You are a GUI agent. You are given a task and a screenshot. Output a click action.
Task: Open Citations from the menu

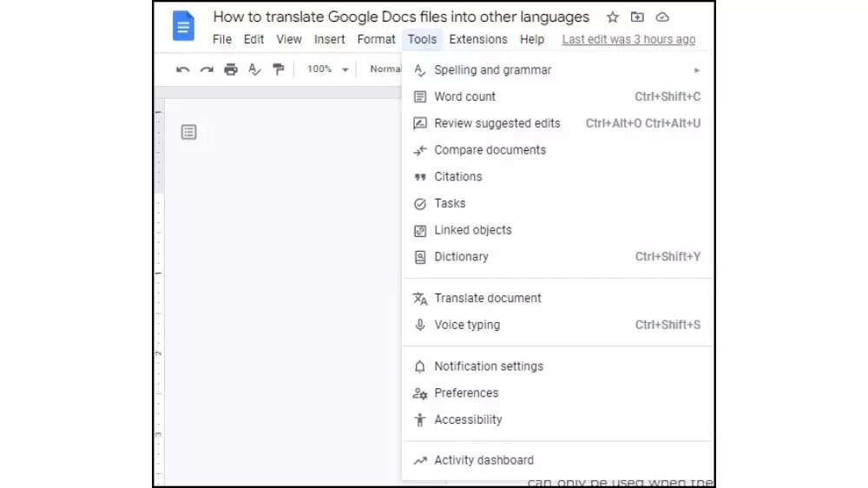[x=557, y=176]
